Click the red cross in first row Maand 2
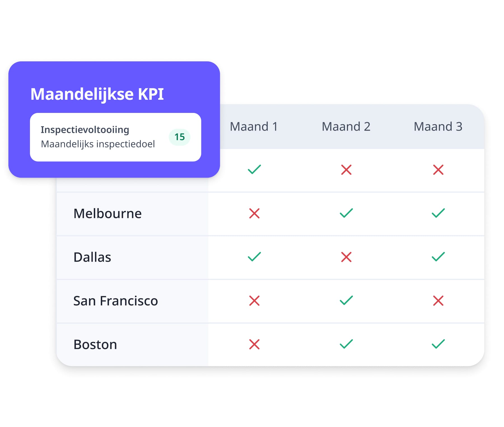 [346, 170]
